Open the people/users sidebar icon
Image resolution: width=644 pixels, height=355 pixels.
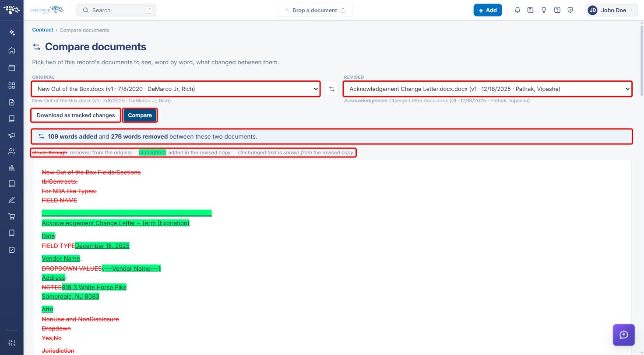pyautogui.click(x=12, y=152)
